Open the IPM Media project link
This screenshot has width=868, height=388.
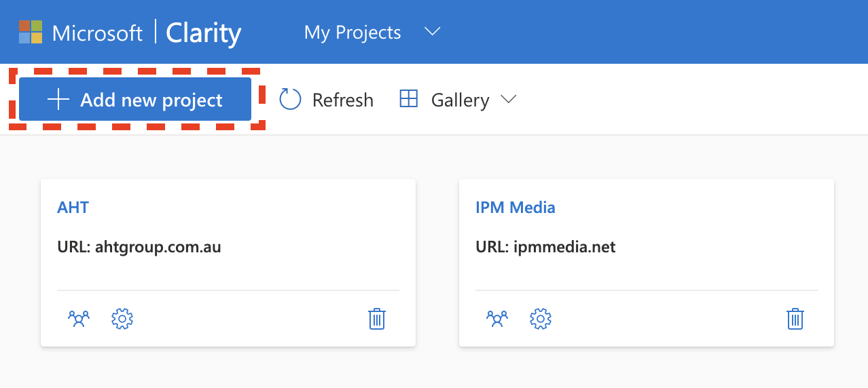click(x=516, y=207)
